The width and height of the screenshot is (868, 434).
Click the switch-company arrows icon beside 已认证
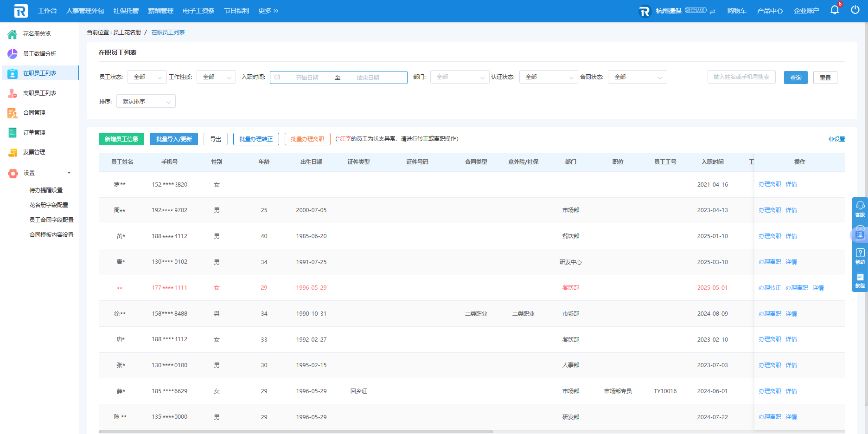(712, 11)
